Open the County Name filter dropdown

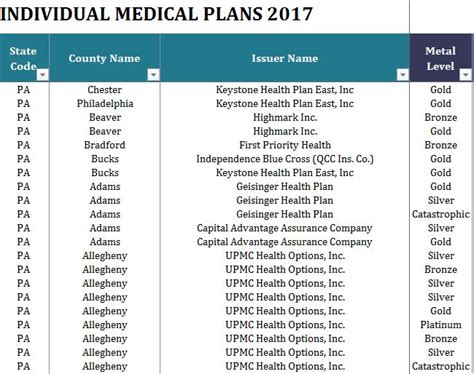point(153,75)
